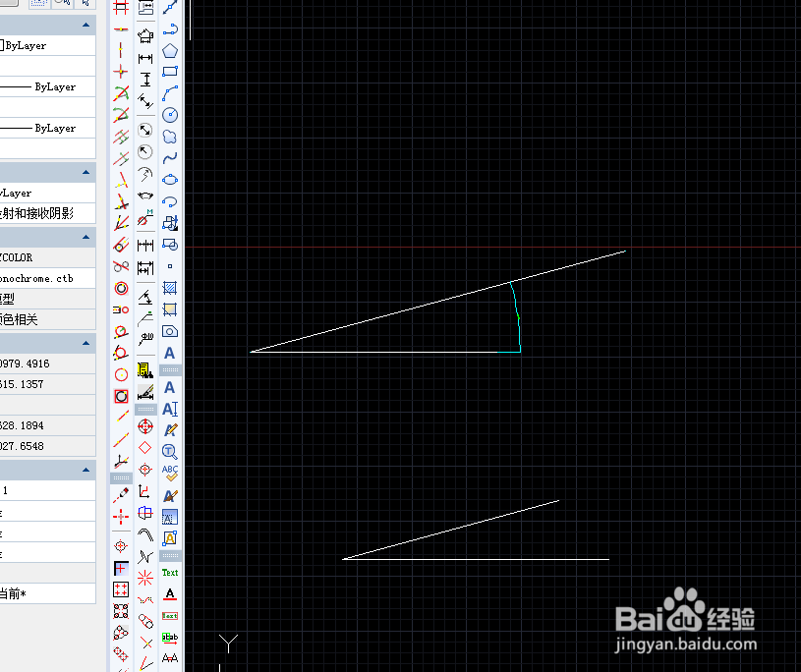Select the Tolerance annotation tool

(145, 339)
